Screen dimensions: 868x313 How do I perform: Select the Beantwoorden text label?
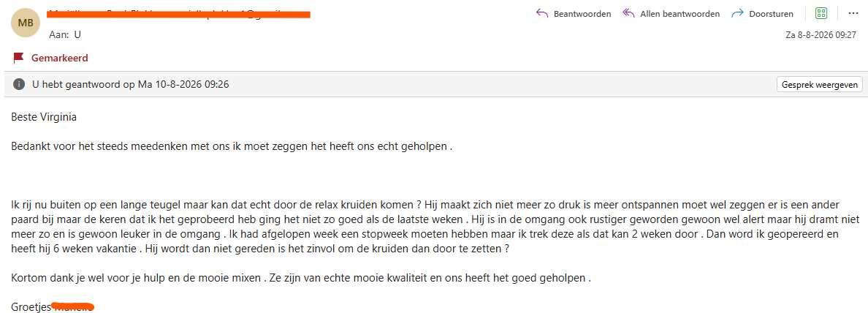(x=582, y=14)
